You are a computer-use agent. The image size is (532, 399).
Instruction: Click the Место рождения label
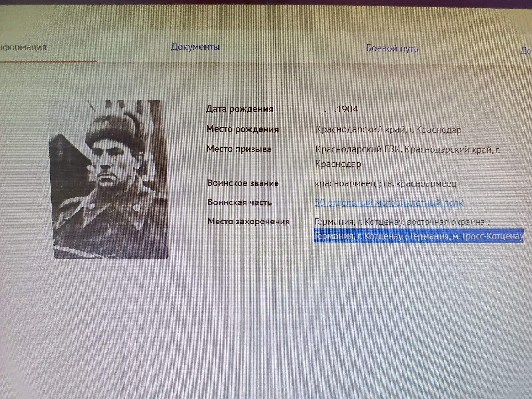(x=243, y=129)
